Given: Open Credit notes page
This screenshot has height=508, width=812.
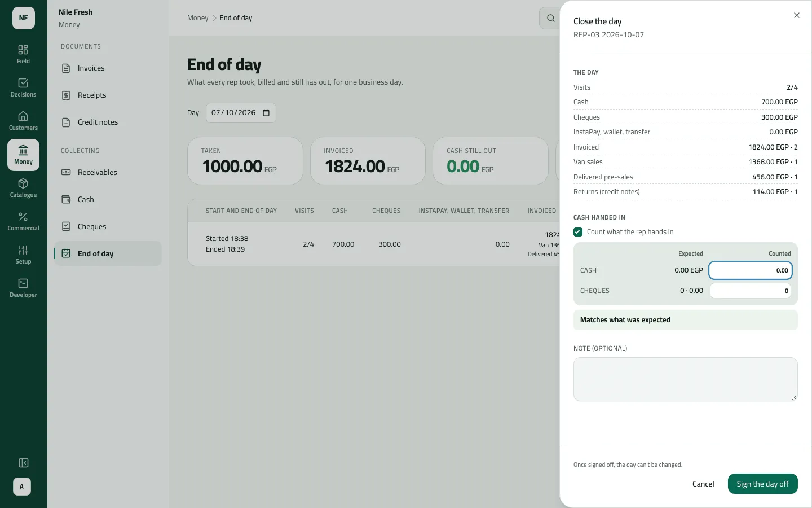Looking at the screenshot, I should 108,122.
